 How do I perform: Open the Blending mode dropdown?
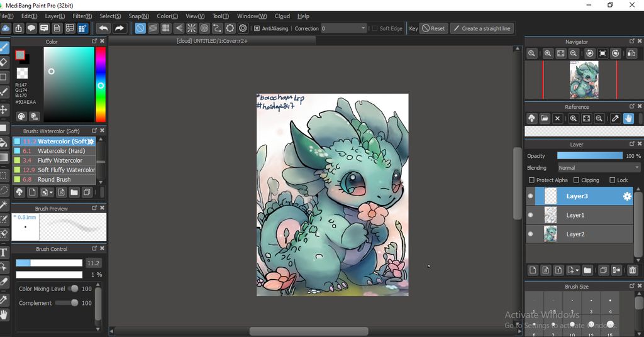point(598,168)
